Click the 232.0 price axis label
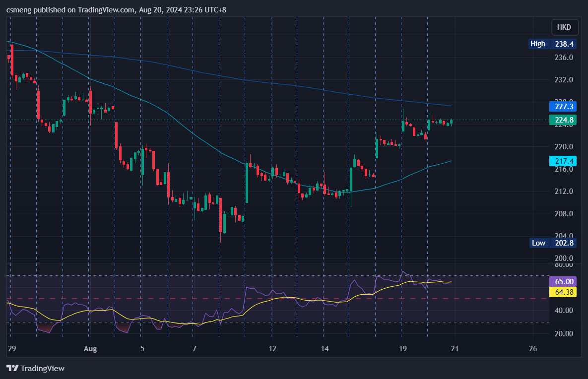The image size is (588, 379). [564, 80]
